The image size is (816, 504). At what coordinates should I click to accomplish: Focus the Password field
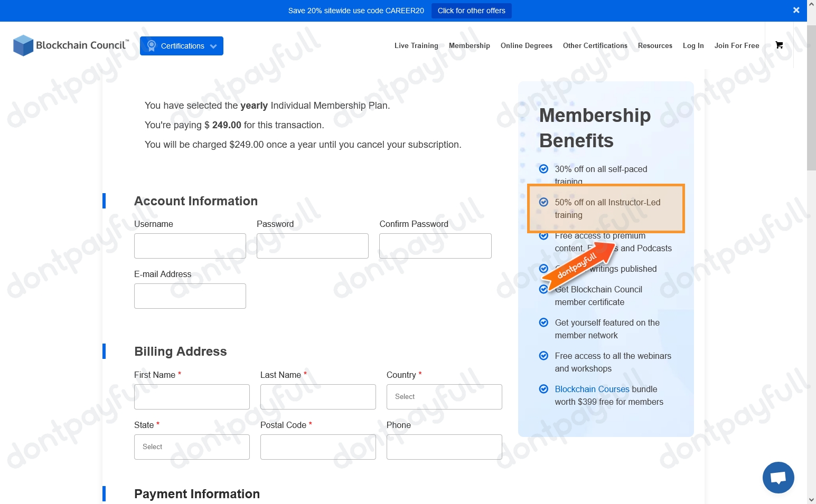pos(313,246)
